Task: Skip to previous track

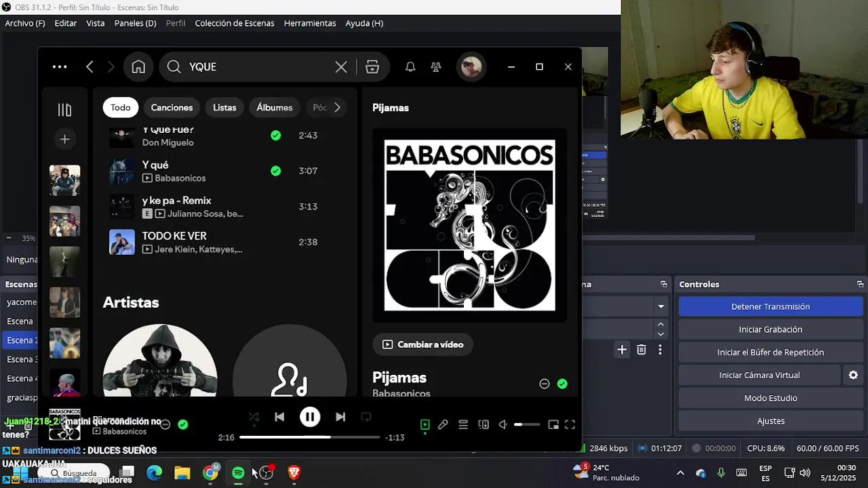Action: [279, 417]
